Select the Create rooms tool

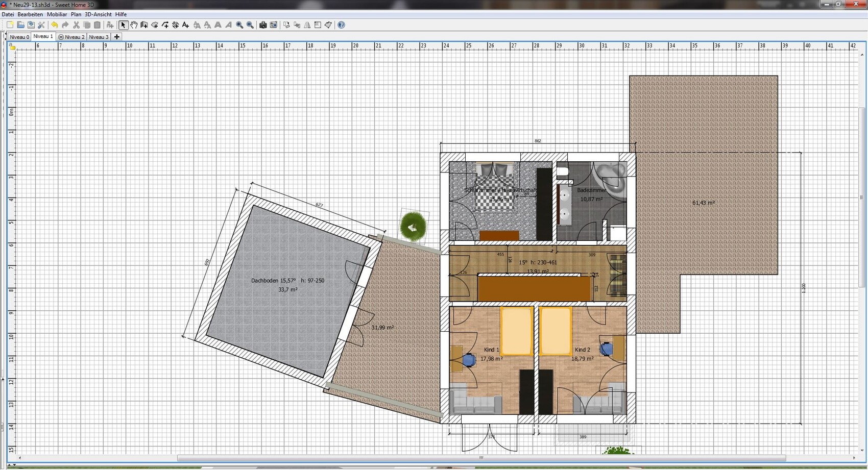(155, 25)
